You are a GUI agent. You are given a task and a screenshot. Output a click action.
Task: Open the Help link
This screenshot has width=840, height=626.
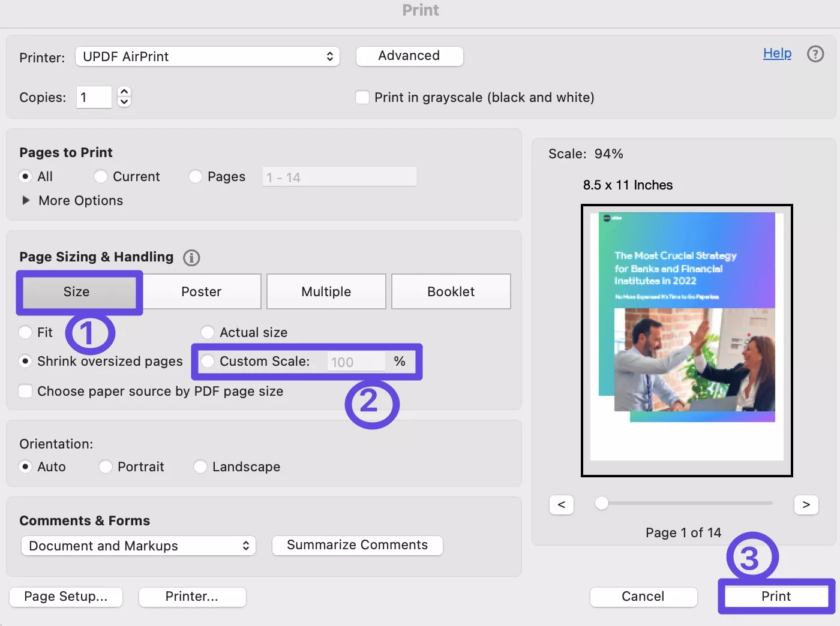(776, 53)
